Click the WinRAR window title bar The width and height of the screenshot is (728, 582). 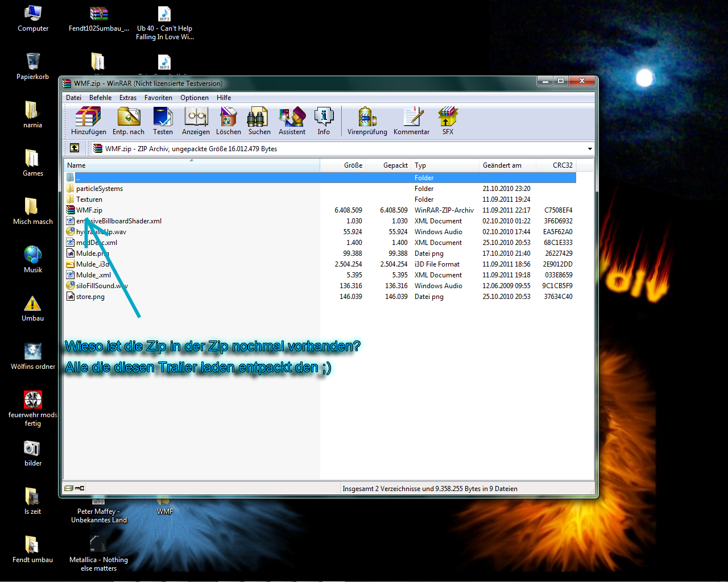click(299, 83)
